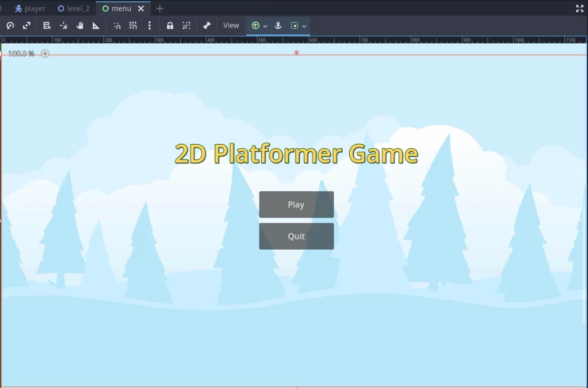The height and width of the screenshot is (388, 588).
Task: Toggle distraction-free mode icon
Action: pyautogui.click(x=580, y=9)
